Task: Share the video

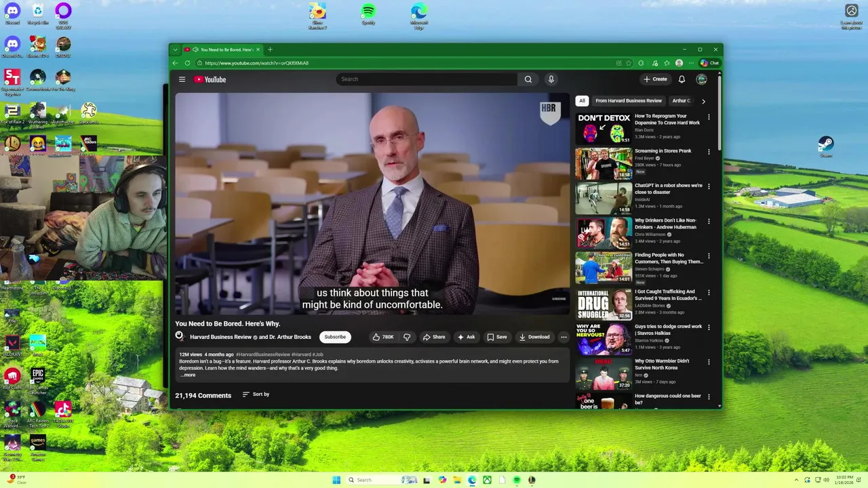Action: (434, 337)
